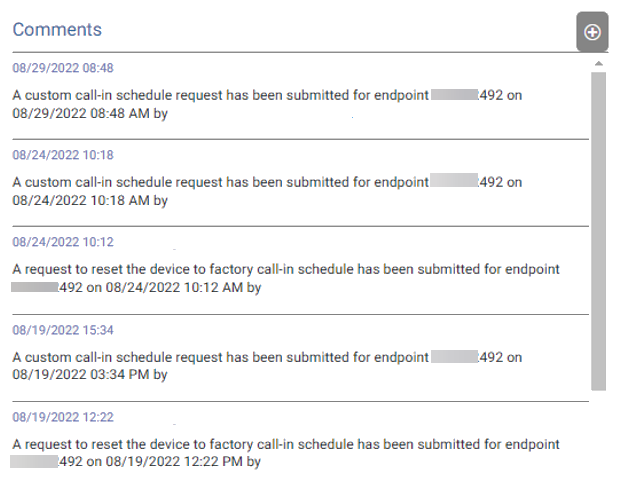
Task: Select the 08/19/2022 12:22 timestamp
Action: click(x=63, y=417)
